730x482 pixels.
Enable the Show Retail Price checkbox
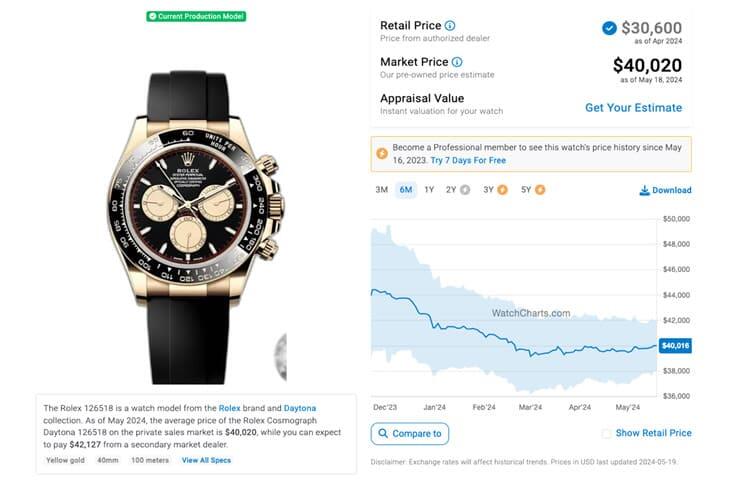(607, 433)
